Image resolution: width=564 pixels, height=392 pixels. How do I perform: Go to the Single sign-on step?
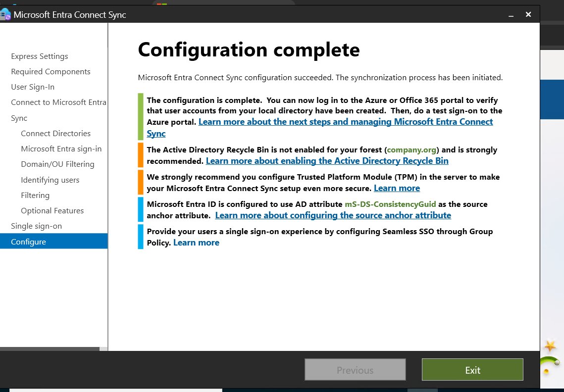pyautogui.click(x=36, y=226)
